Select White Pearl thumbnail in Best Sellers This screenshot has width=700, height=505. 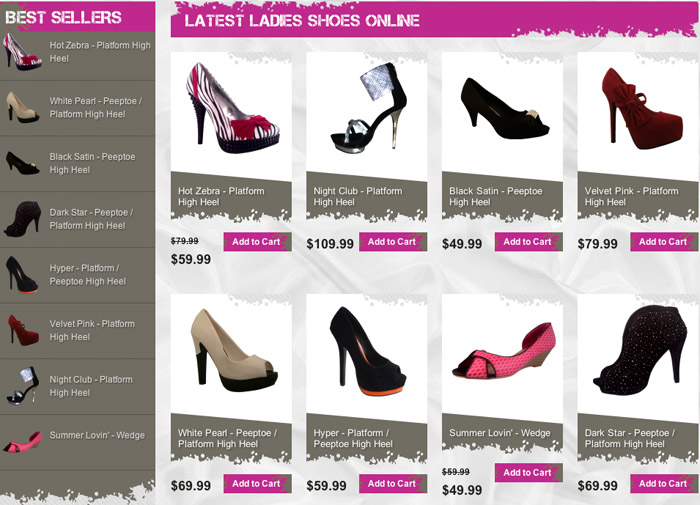(23, 107)
